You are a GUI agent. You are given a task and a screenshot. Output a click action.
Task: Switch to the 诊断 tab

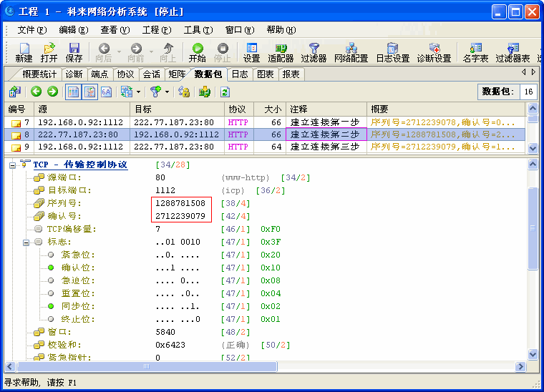[74, 74]
